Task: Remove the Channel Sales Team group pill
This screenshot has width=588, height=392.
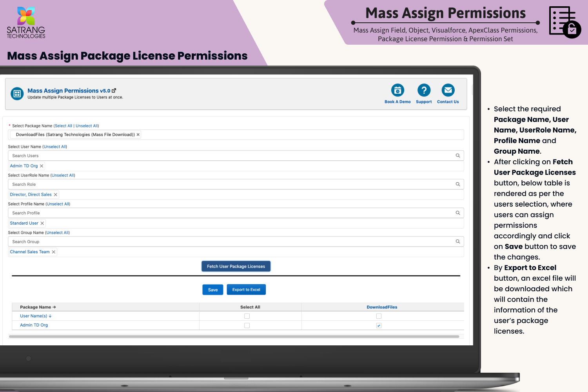Action: (54, 252)
